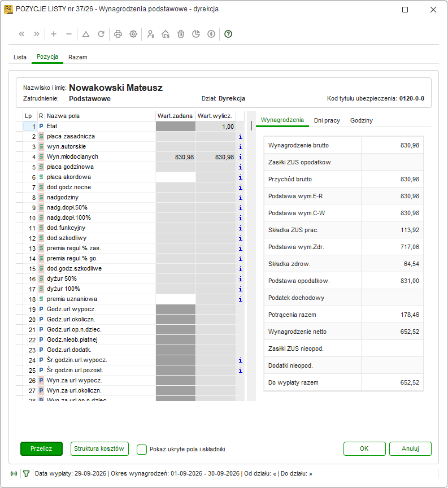Click the Wart.zadana input for premia uznaniowa
448x488 pixels.
coord(176,299)
